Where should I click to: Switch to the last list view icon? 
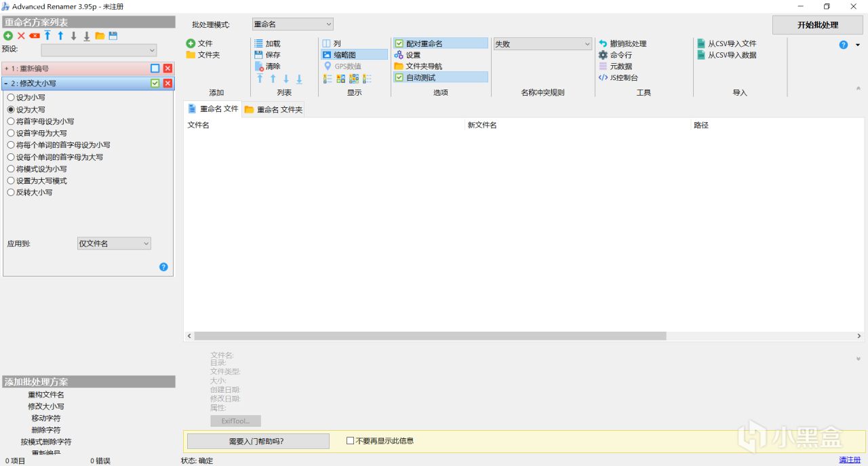click(367, 79)
